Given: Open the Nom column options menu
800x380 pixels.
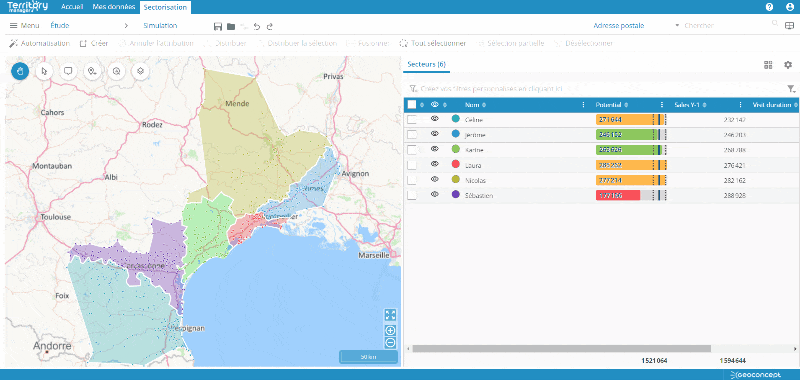Looking at the screenshot, I should pos(583,105).
